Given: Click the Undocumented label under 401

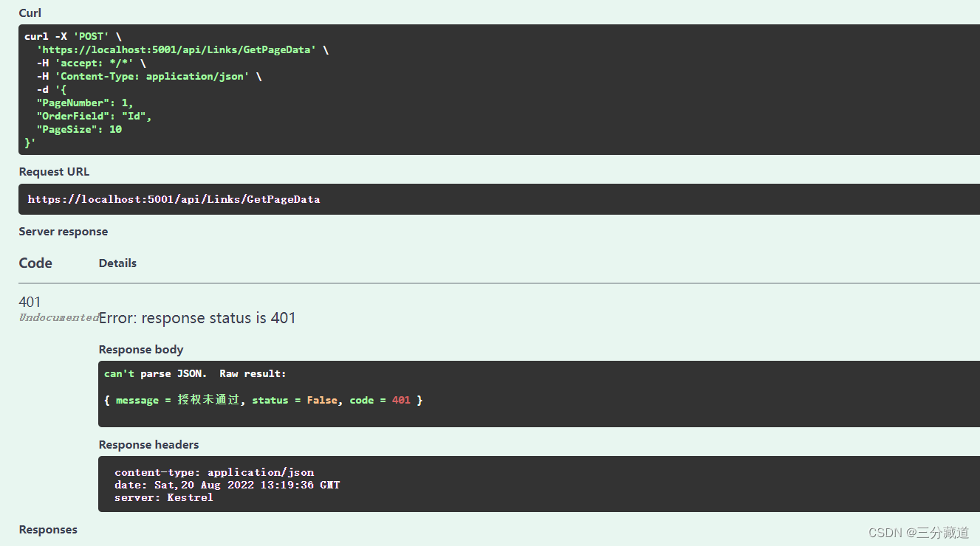Looking at the screenshot, I should tap(59, 317).
